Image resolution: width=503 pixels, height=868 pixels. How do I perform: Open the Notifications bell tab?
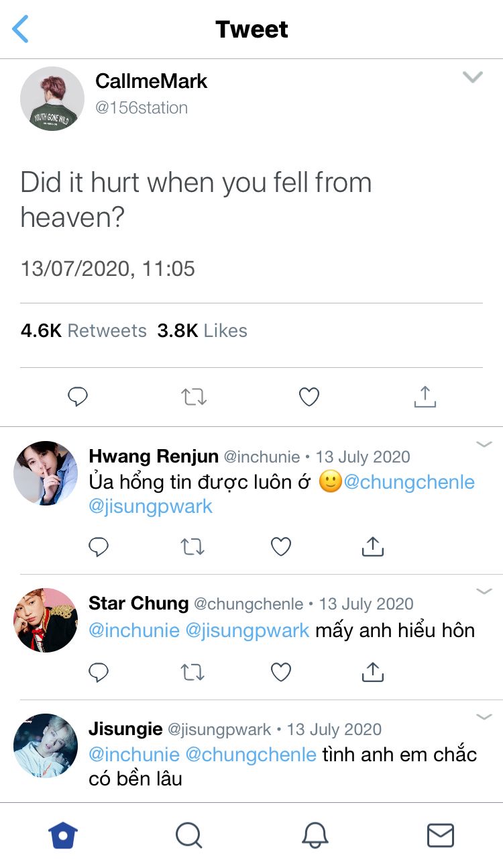pos(315,836)
